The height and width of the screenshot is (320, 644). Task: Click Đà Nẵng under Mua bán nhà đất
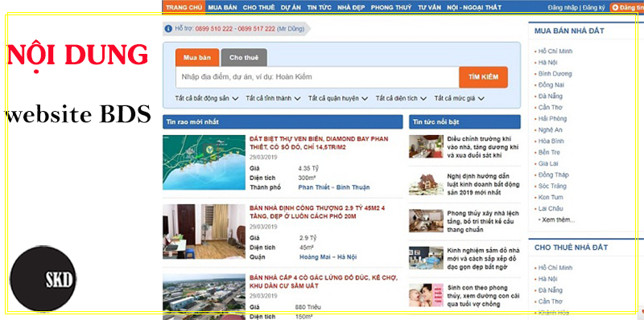coord(551,96)
